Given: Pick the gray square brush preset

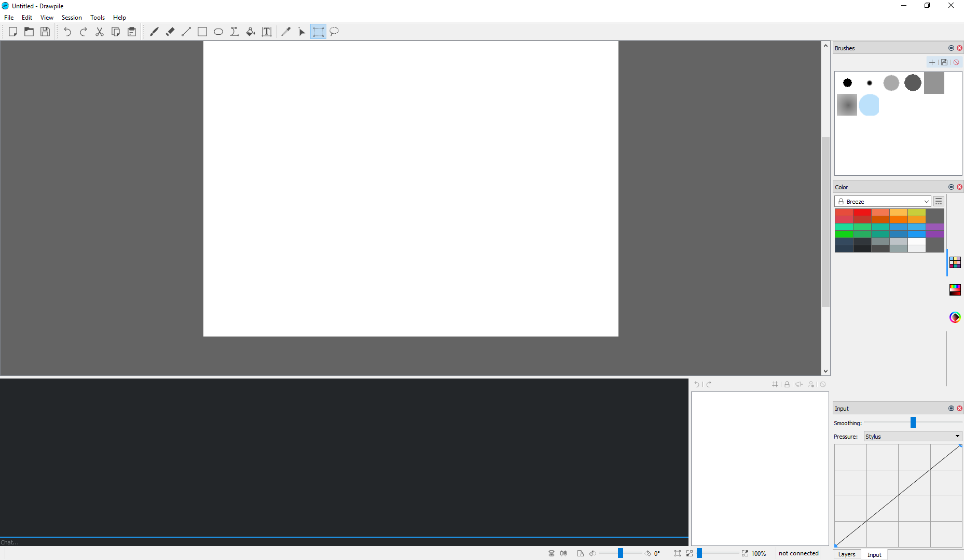Looking at the screenshot, I should pos(934,82).
